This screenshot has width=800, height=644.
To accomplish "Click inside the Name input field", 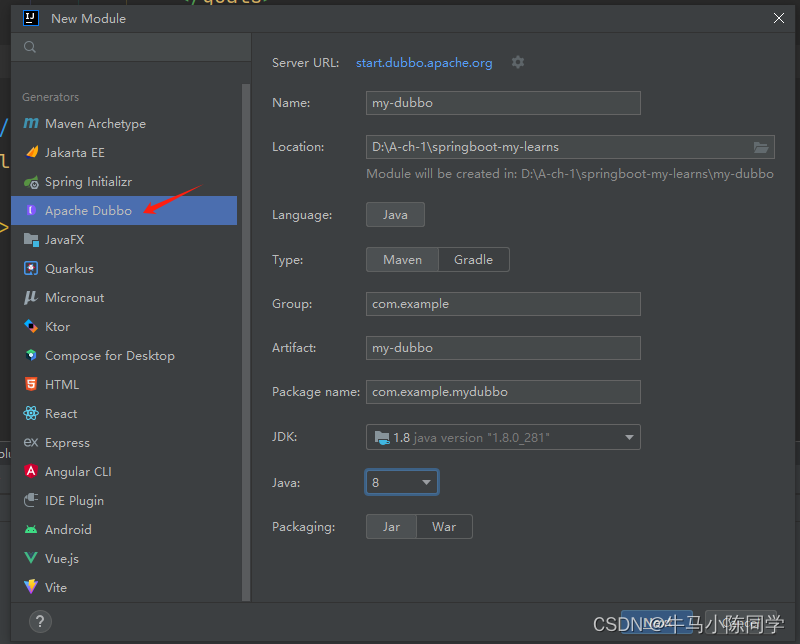I will point(502,102).
